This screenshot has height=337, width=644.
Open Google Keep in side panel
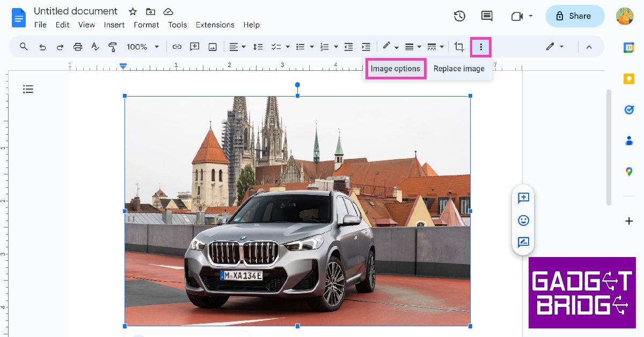tap(629, 79)
